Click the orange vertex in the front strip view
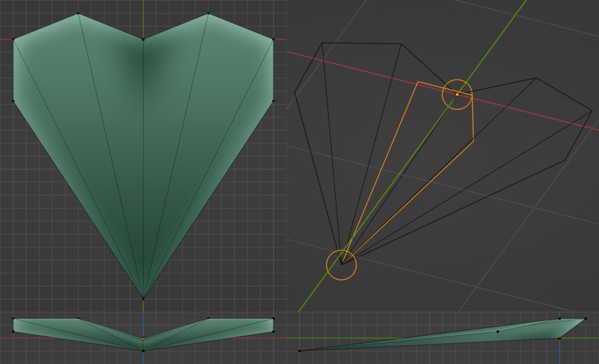Image resolution: width=599 pixels, height=364 pixels. (143, 338)
